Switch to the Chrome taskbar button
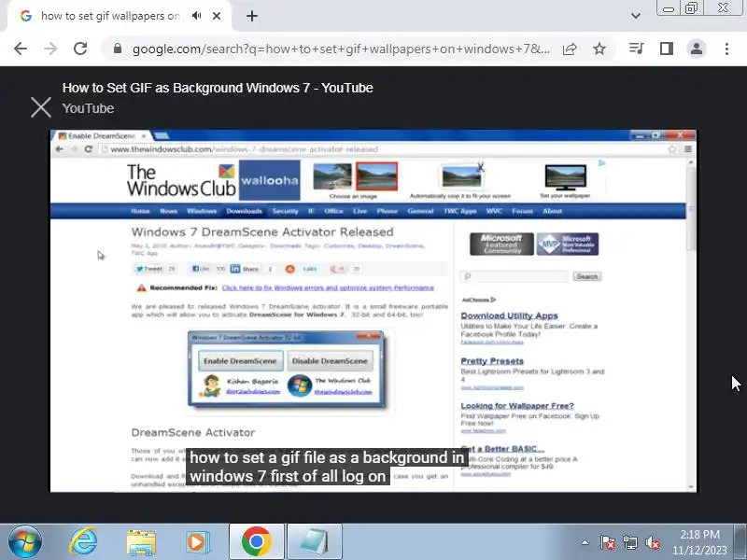Image resolution: width=747 pixels, height=560 pixels. tap(256, 542)
